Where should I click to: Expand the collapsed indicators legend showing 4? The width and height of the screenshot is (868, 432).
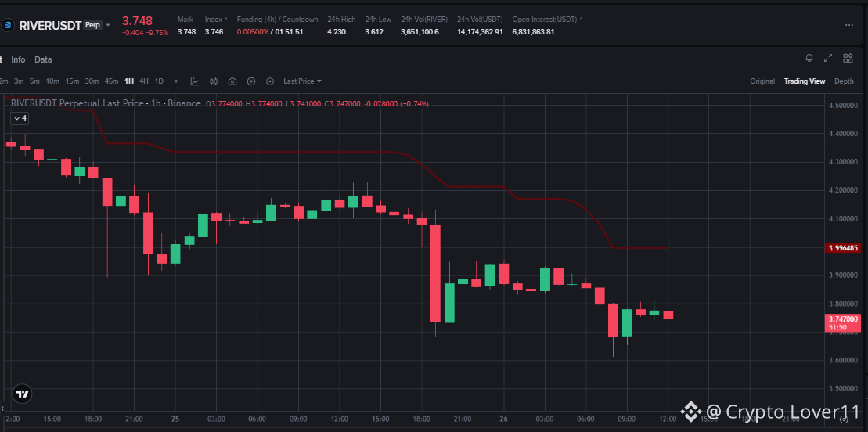click(20, 118)
